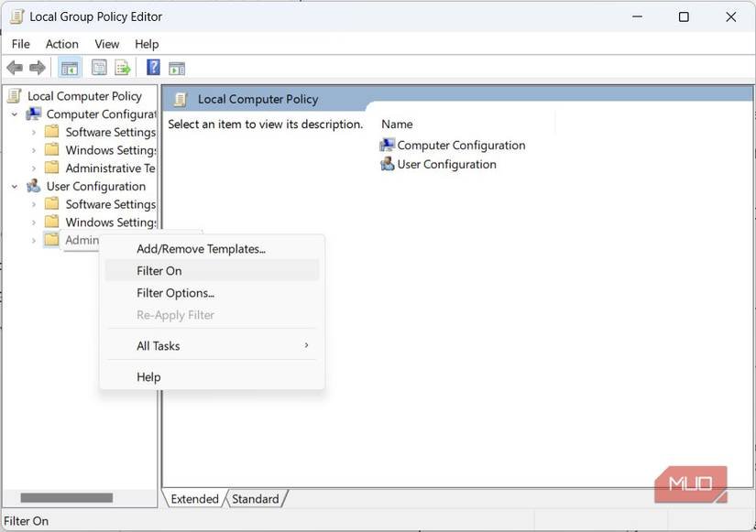Click the tree pane horizontal scrollbar
This screenshot has height=532, width=756.
tap(67, 498)
